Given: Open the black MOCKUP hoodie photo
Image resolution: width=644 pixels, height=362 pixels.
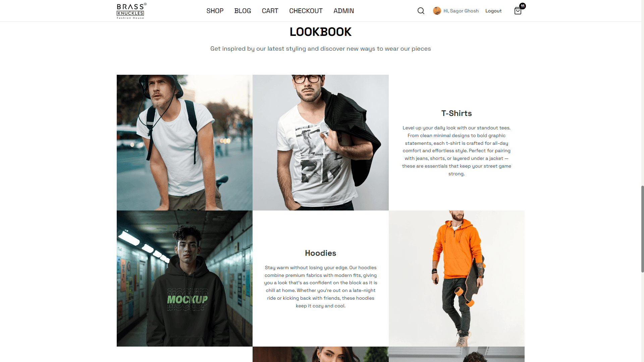Looking at the screenshot, I should pos(184,279).
